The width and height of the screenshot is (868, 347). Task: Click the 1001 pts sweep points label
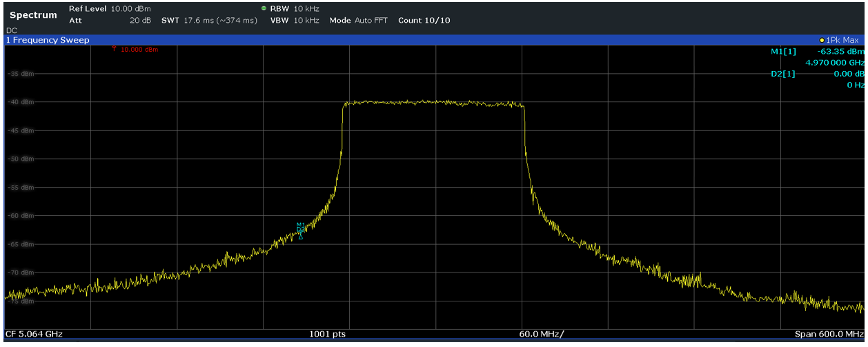pyautogui.click(x=327, y=334)
